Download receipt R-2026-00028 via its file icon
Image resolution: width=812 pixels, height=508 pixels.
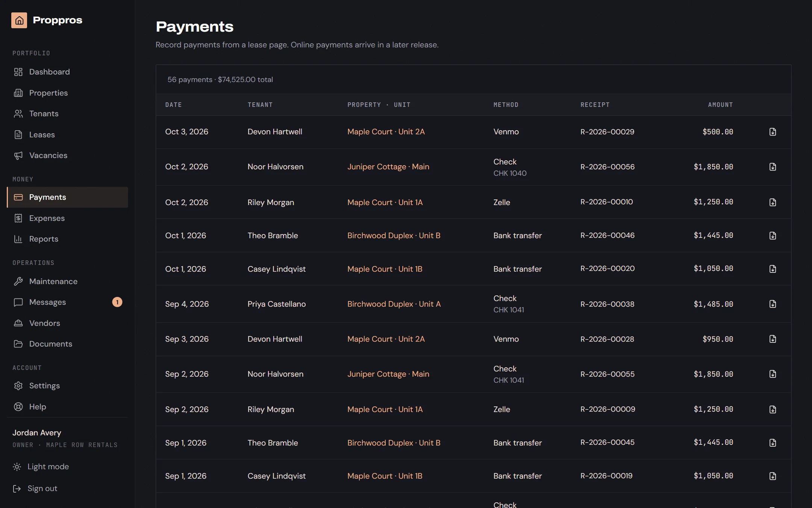coord(773,339)
